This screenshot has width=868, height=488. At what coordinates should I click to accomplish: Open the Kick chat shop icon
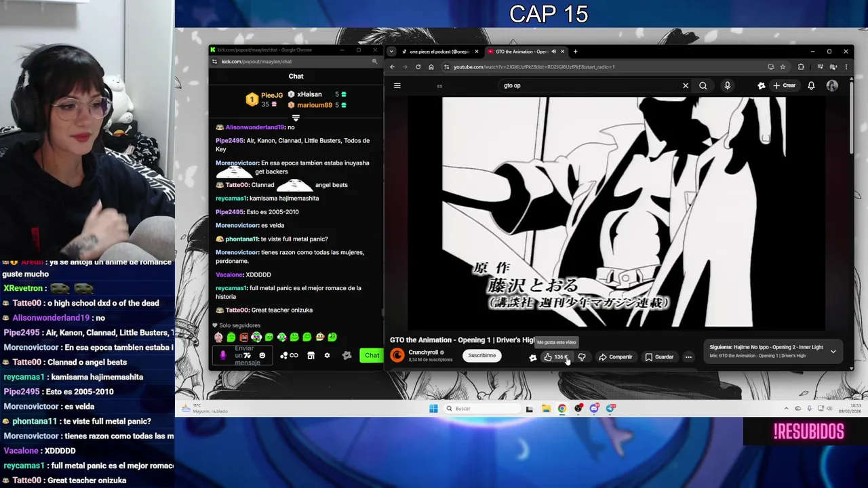click(311, 355)
